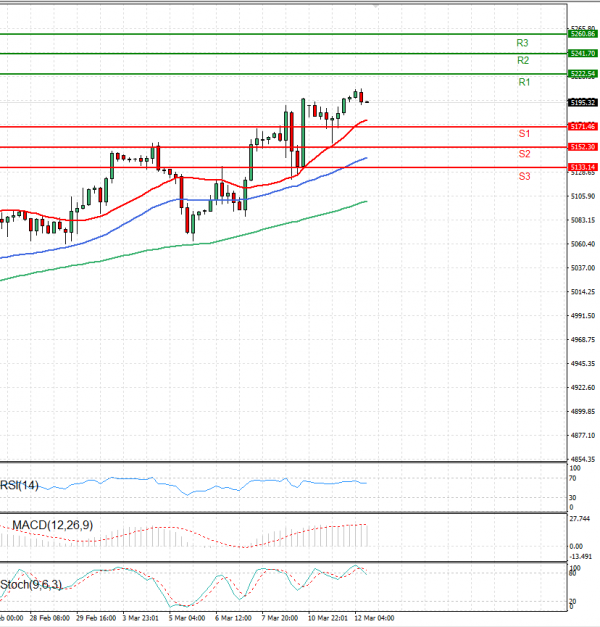Select the 5171.46 red price tag

coord(583,127)
